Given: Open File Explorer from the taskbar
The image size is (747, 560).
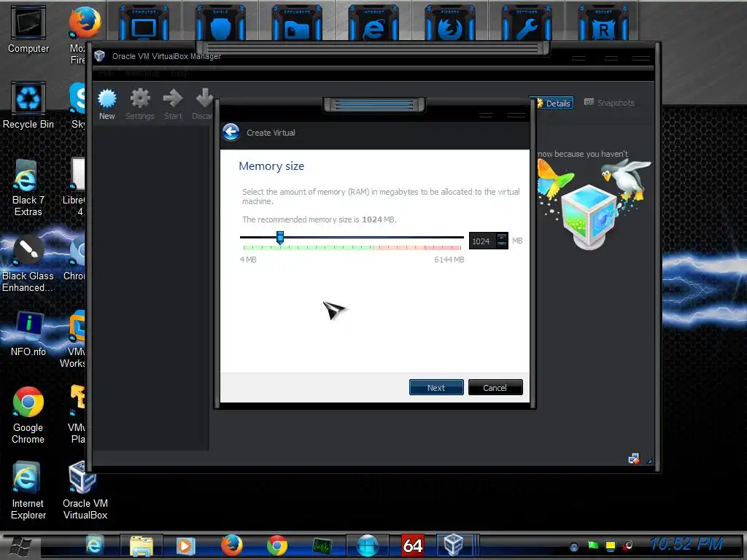Looking at the screenshot, I should coord(142,545).
